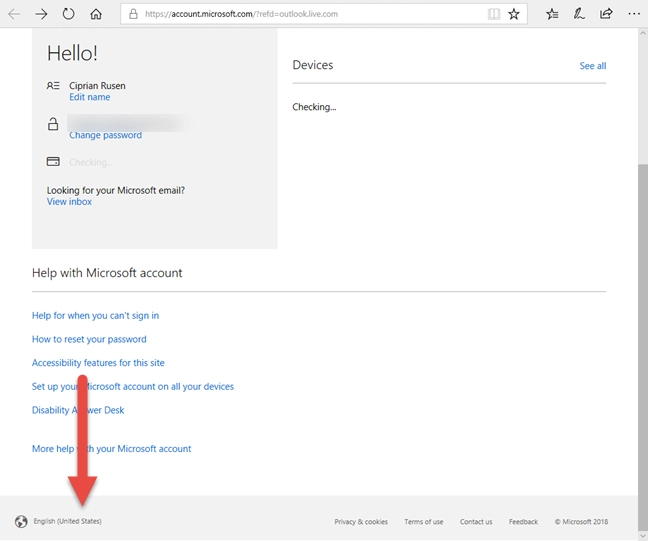648x541 pixels.
Task: Open the Contact us link
Action: click(476, 522)
